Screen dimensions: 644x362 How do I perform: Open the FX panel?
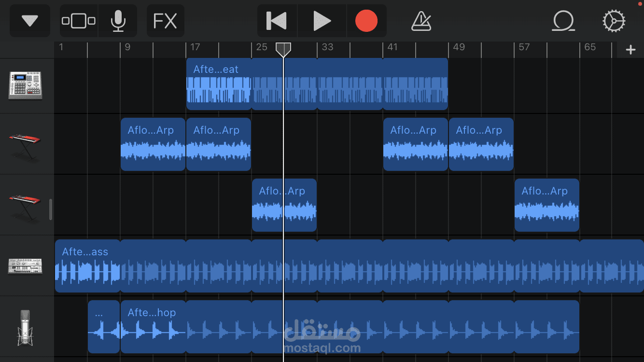click(165, 21)
